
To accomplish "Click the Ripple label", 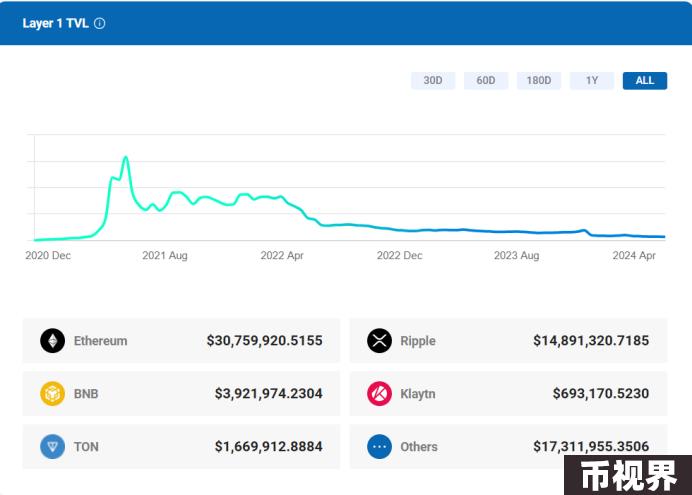I will coord(418,341).
